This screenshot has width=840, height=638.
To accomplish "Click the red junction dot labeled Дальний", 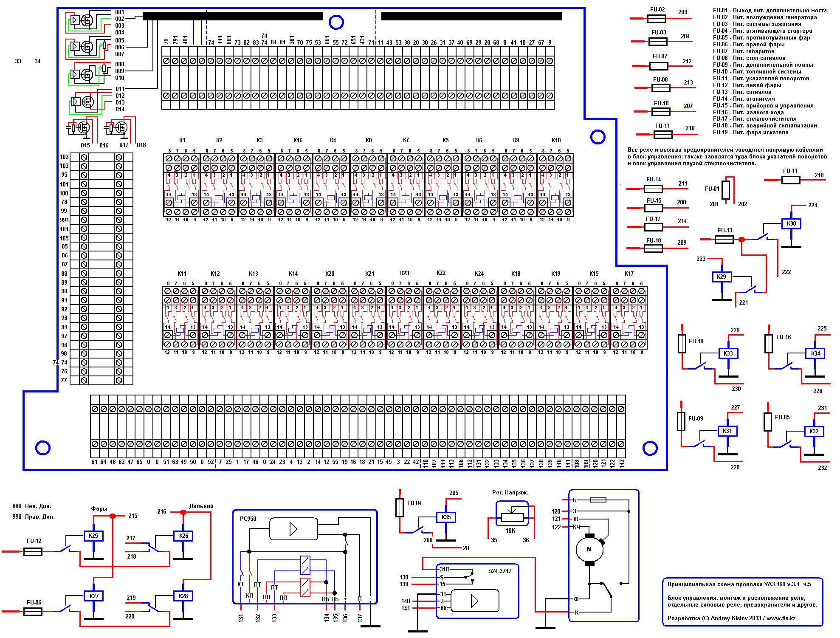I will point(183,513).
